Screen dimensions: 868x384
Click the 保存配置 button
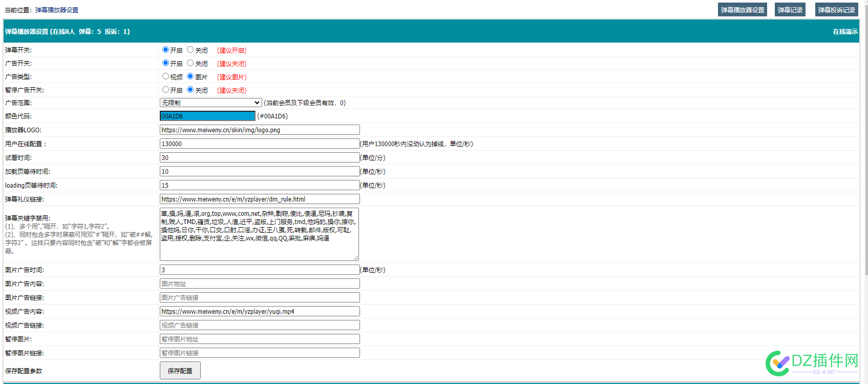tap(180, 371)
